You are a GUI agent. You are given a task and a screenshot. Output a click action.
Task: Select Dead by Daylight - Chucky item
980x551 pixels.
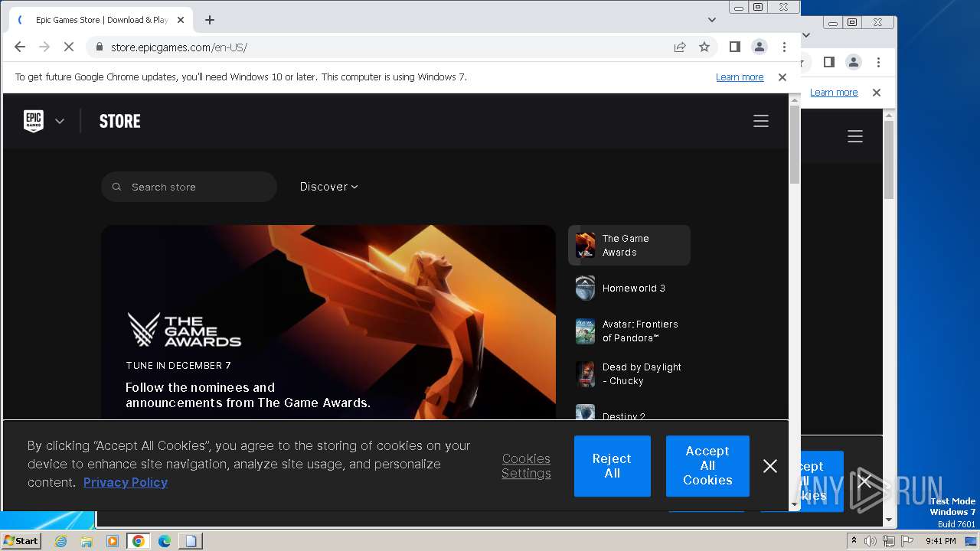point(629,374)
